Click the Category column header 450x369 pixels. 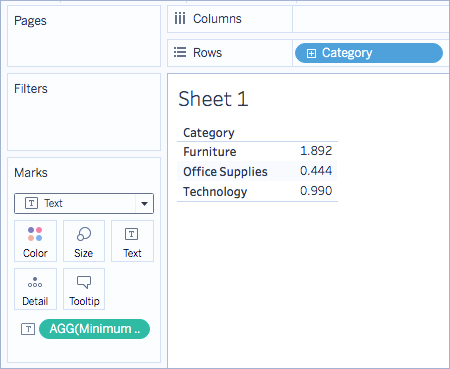tap(209, 133)
